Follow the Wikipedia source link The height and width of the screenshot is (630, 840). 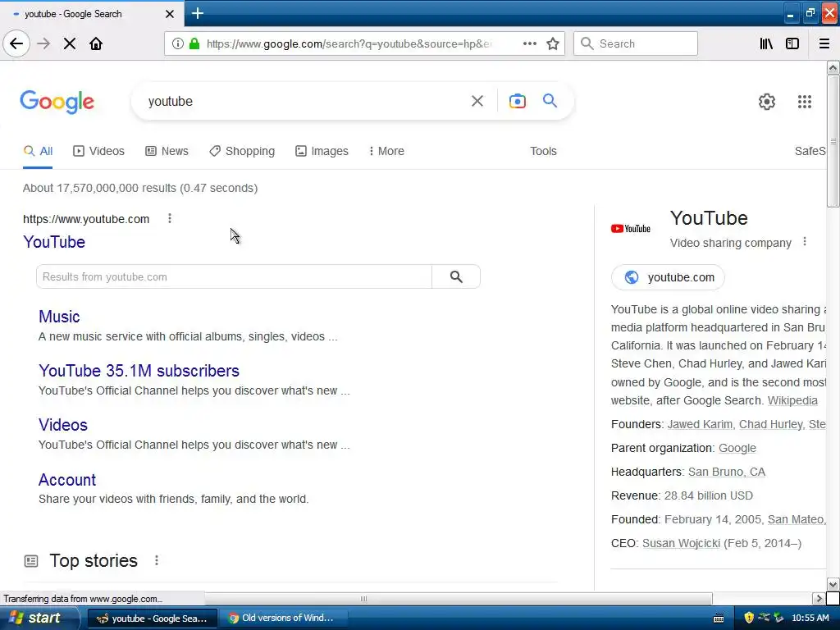click(x=792, y=400)
